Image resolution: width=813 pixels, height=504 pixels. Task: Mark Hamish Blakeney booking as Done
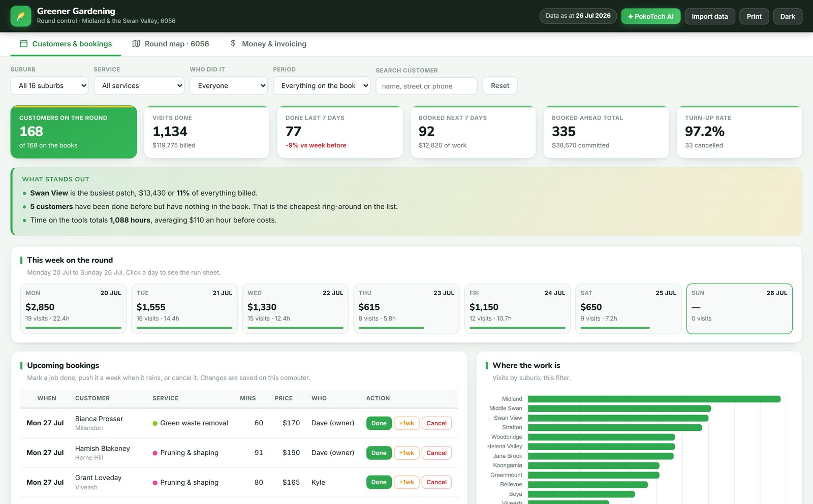coord(379,453)
